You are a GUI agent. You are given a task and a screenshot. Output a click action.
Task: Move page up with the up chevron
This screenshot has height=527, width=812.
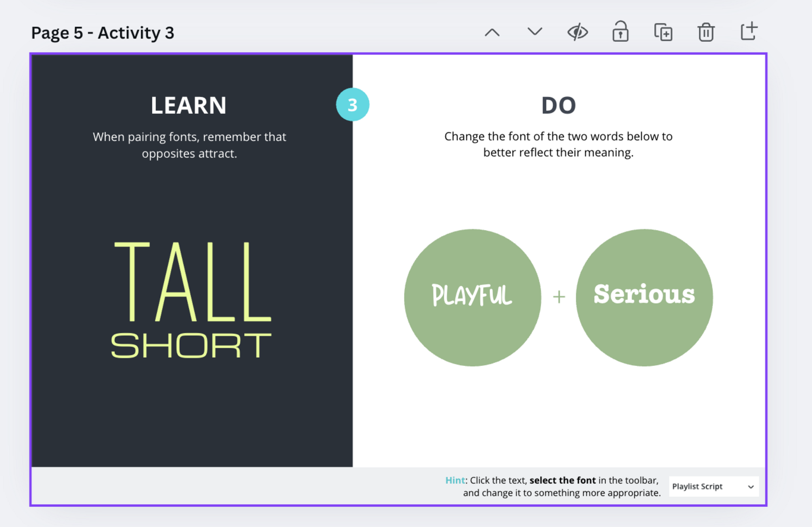click(x=492, y=33)
